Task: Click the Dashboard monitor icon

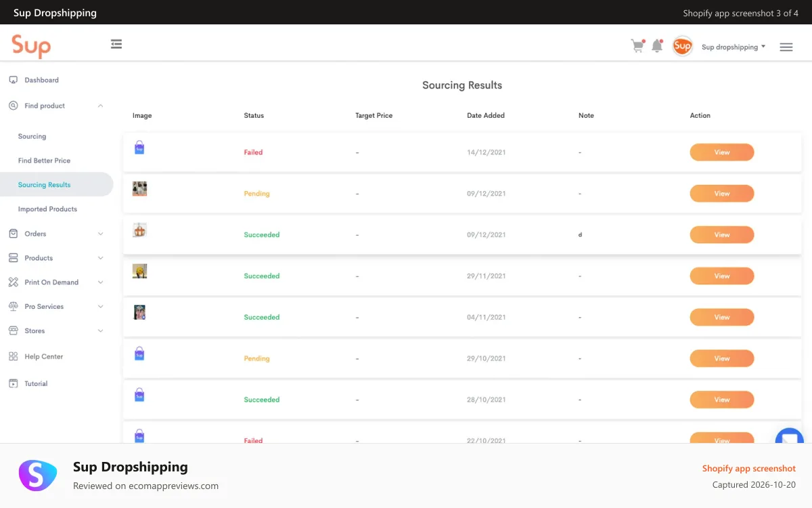Action: pos(14,80)
